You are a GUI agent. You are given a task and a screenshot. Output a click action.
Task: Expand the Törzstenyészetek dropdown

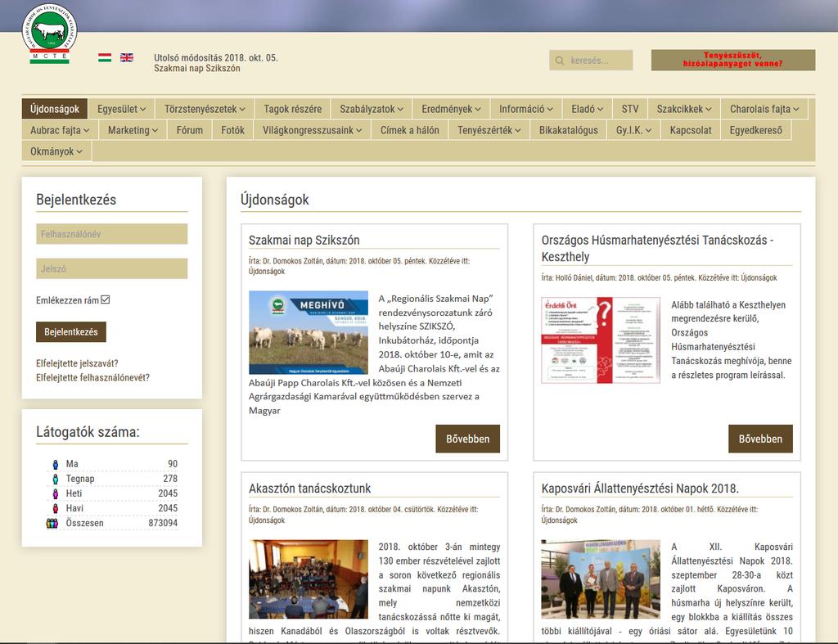pyautogui.click(x=205, y=109)
